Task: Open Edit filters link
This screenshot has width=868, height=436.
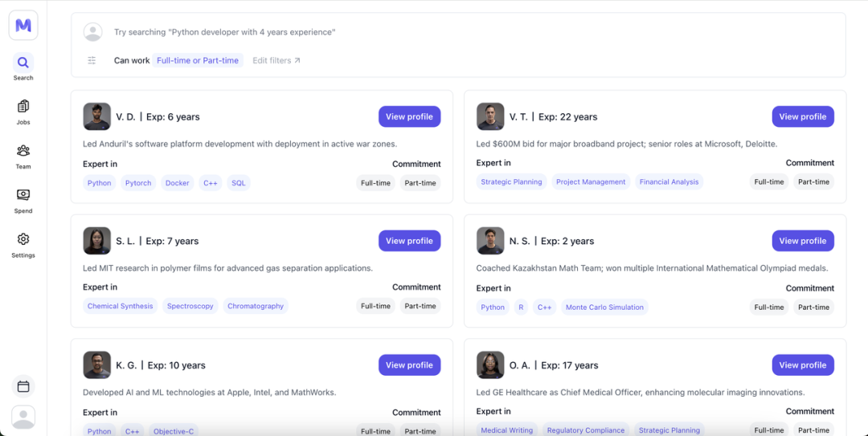Action: click(x=276, y=60)
